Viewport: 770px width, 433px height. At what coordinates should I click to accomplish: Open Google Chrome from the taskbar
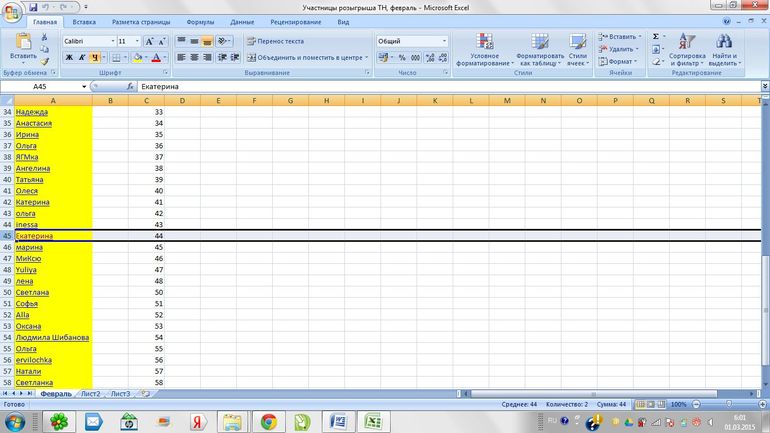268,421
